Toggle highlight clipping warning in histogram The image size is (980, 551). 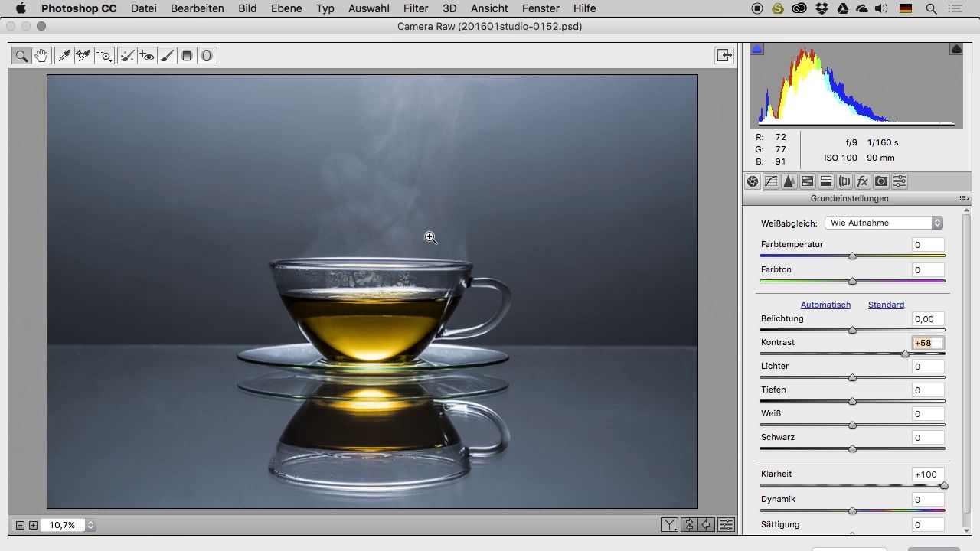point(956,49)
